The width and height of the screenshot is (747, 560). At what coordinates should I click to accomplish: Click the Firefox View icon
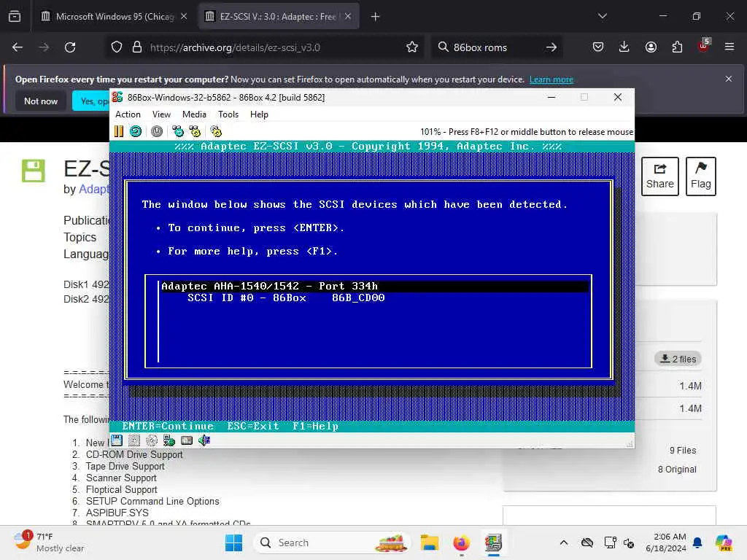[15, 17]
